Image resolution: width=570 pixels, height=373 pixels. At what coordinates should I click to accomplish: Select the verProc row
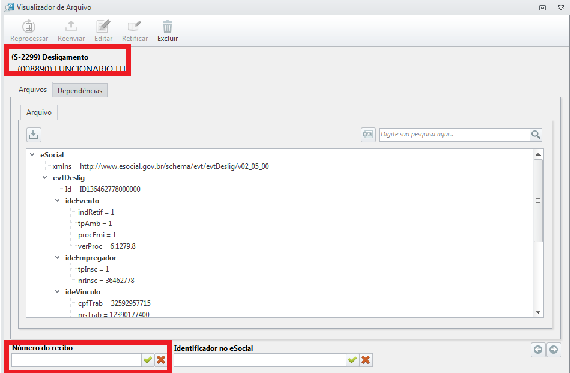(107, 246)
